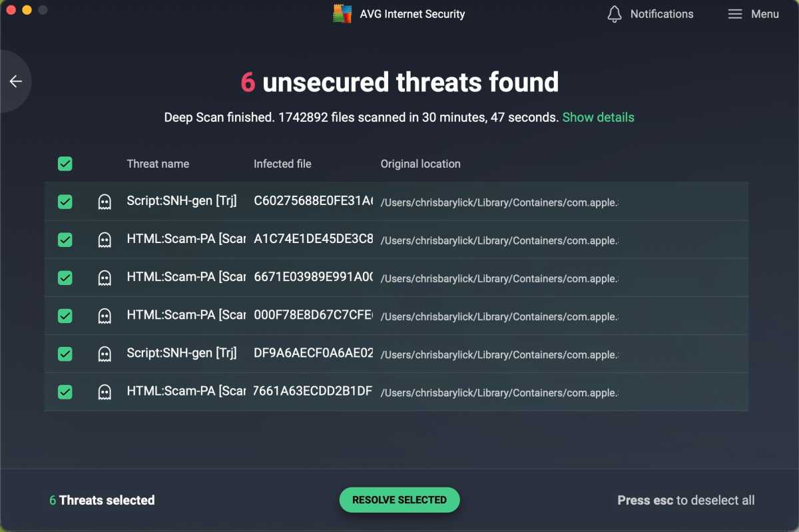
Task: Click the ghost icon beside the first Script:SNH-gen threat
Action: click(105, 202)
